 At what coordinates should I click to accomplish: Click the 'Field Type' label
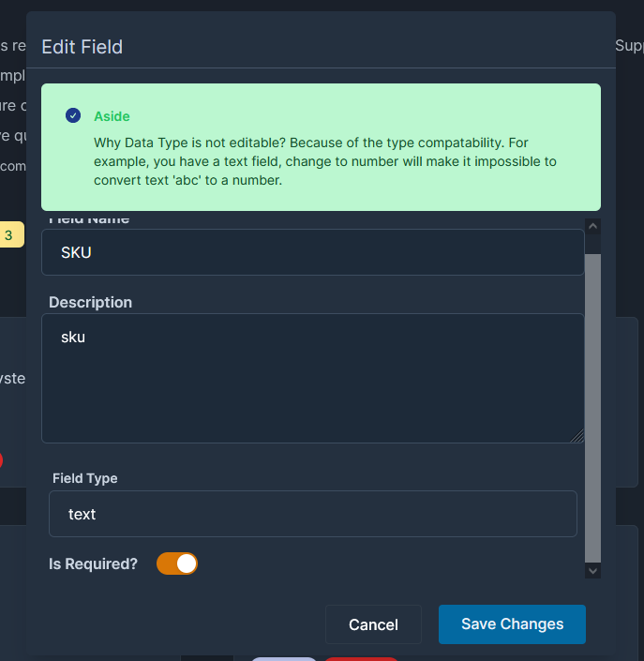point(85,478)
